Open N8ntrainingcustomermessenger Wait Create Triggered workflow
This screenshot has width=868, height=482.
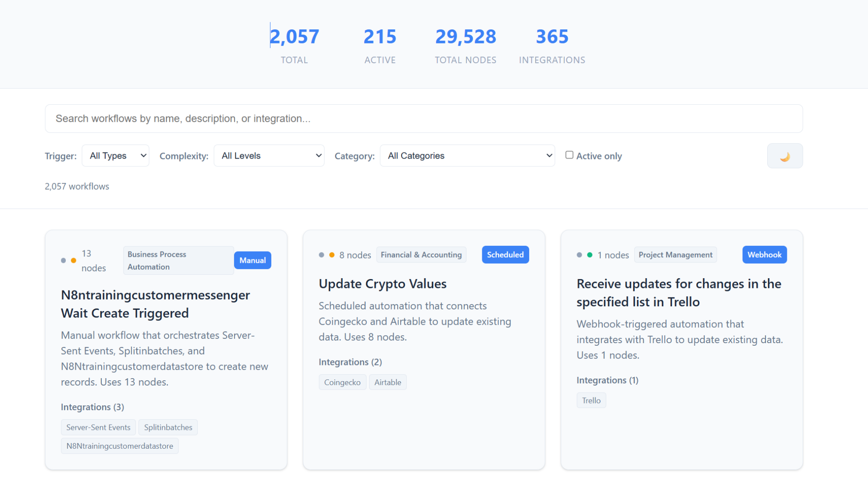click(155, 304)
